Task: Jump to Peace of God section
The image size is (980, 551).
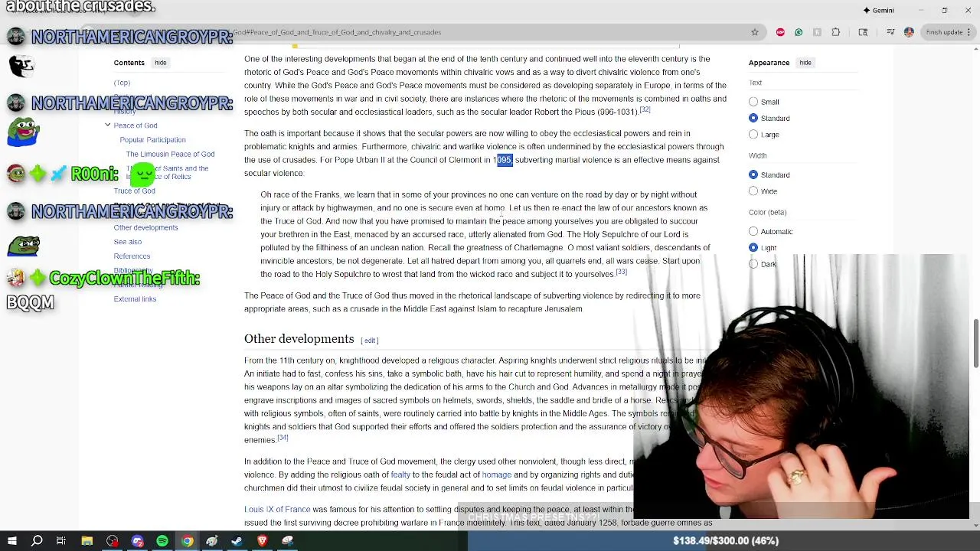Action: pos(136,126)
